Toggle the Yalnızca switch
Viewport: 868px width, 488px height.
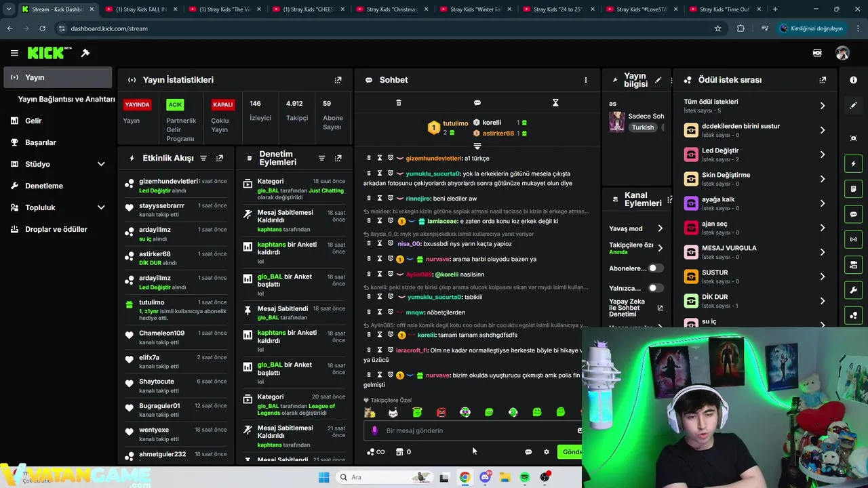coord(655,288)
